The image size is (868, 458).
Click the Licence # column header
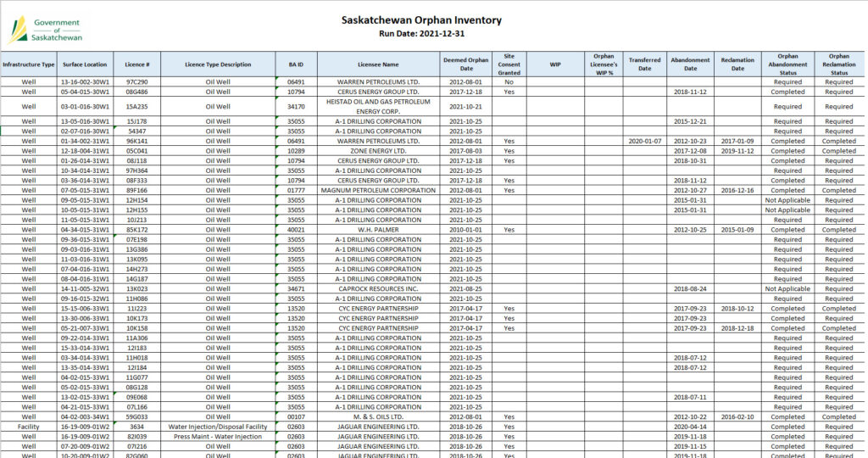pos(136,64)
